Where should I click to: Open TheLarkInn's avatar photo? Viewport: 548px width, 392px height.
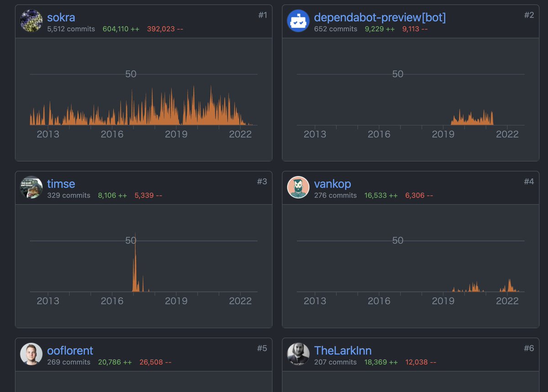click(298, 354)
